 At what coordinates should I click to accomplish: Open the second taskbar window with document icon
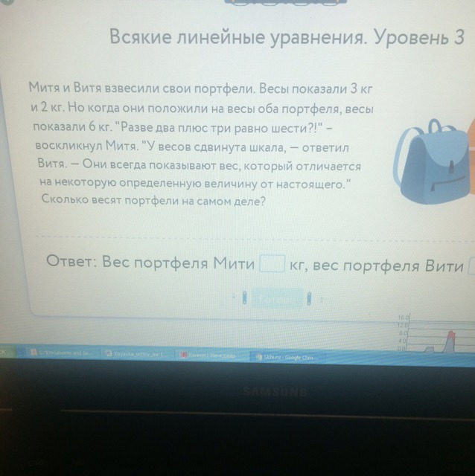138,354
